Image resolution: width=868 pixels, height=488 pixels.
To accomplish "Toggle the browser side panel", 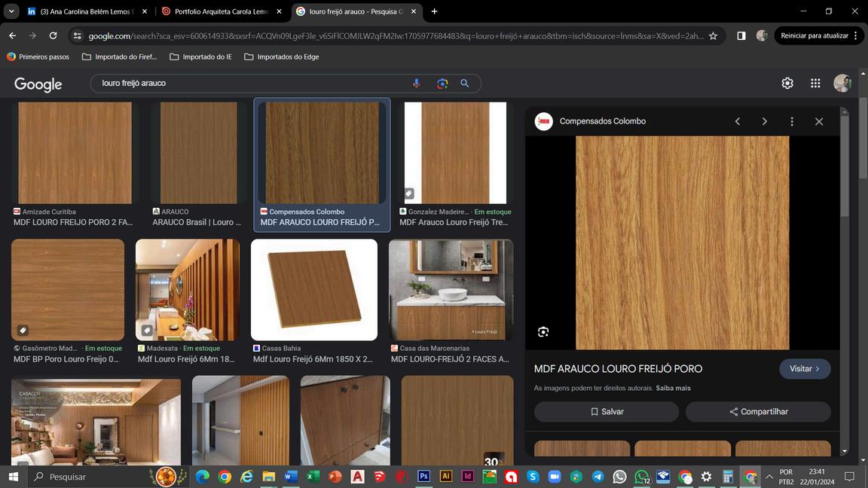I will [x=741, y=35].
